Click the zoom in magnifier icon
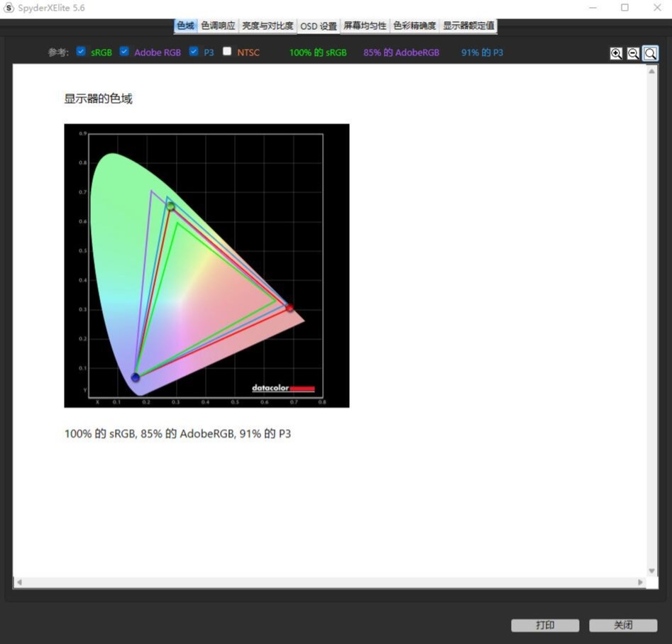Viewport: 672px width, 644px height. tap(616, 53)
